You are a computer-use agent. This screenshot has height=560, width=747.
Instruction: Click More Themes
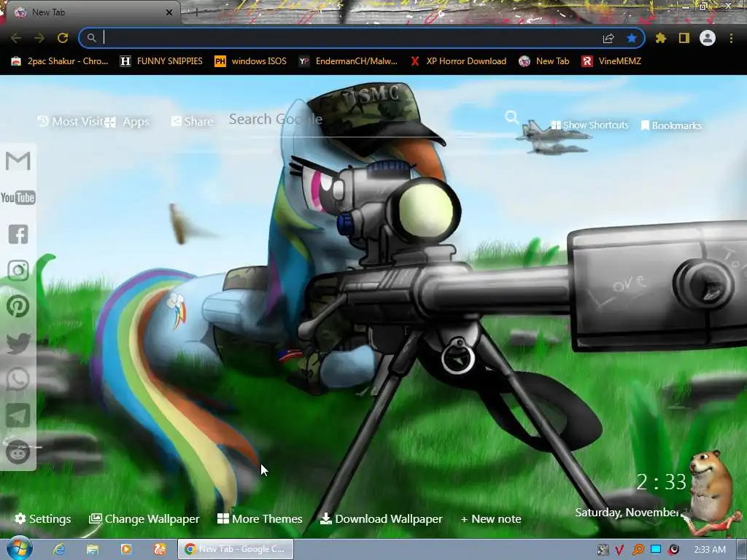point(260,519)
